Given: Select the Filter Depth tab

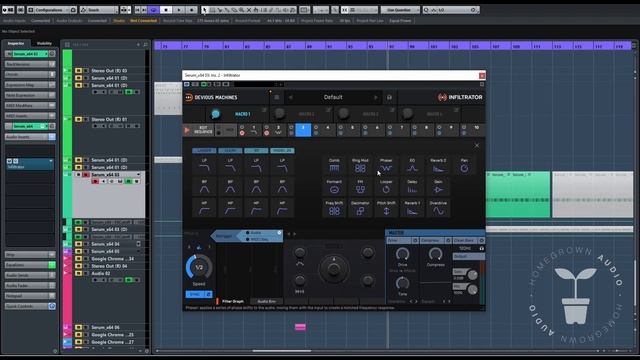Looking at the screenshot, I should tap(233, 301).
